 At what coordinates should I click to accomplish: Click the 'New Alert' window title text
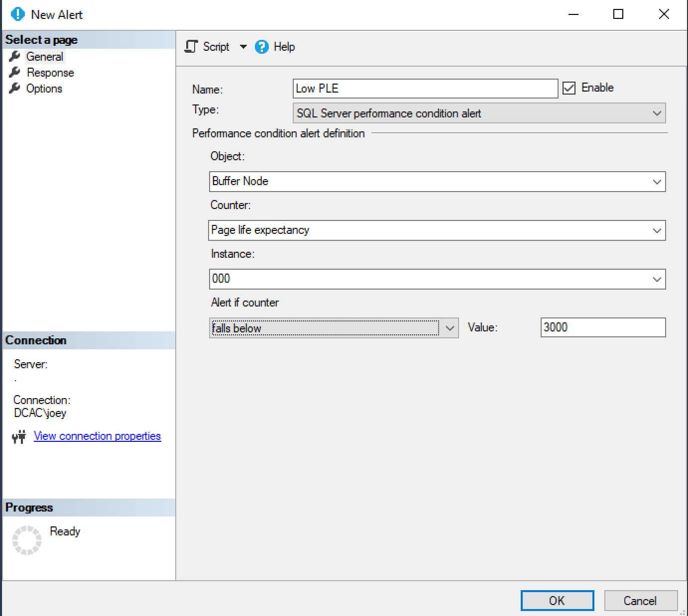click(x=57, y=14)
